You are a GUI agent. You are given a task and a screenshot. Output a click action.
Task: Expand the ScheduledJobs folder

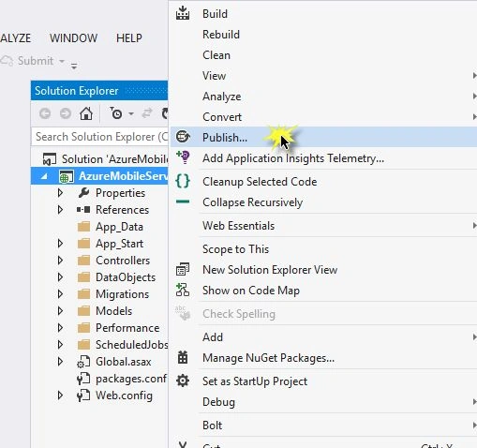[x=60, y=345]
